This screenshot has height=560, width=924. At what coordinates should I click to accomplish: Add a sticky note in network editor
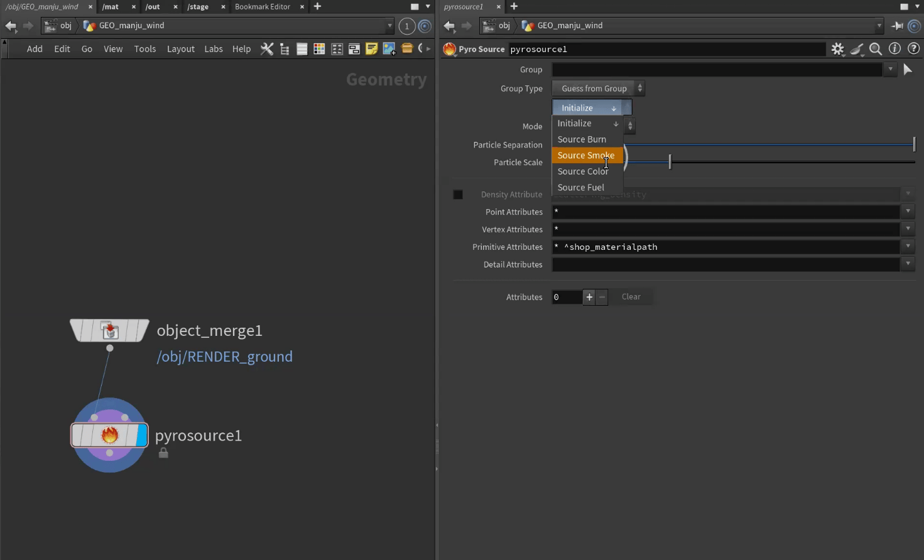pyautogui.click(x=371, y=49)
